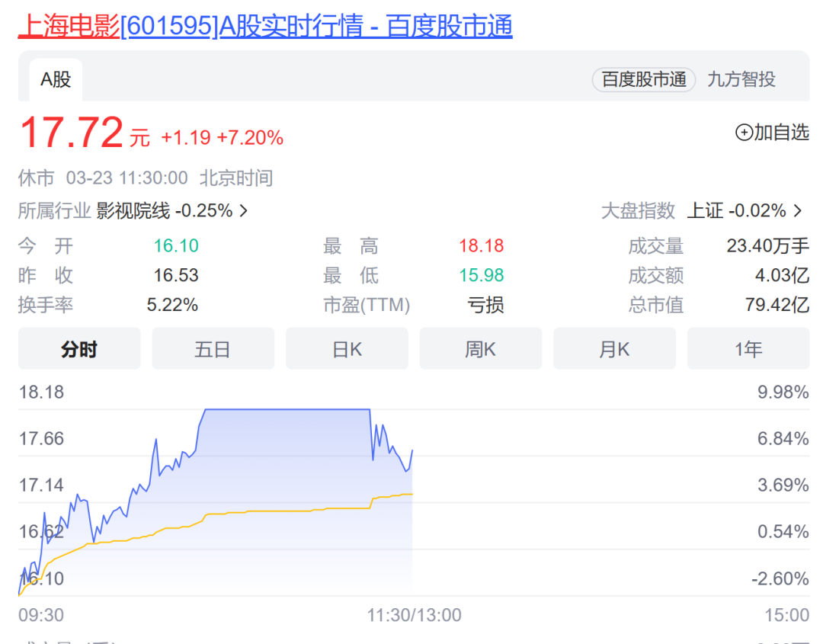
Task: Click the 9.98% axis label
Action: point(783,392)
